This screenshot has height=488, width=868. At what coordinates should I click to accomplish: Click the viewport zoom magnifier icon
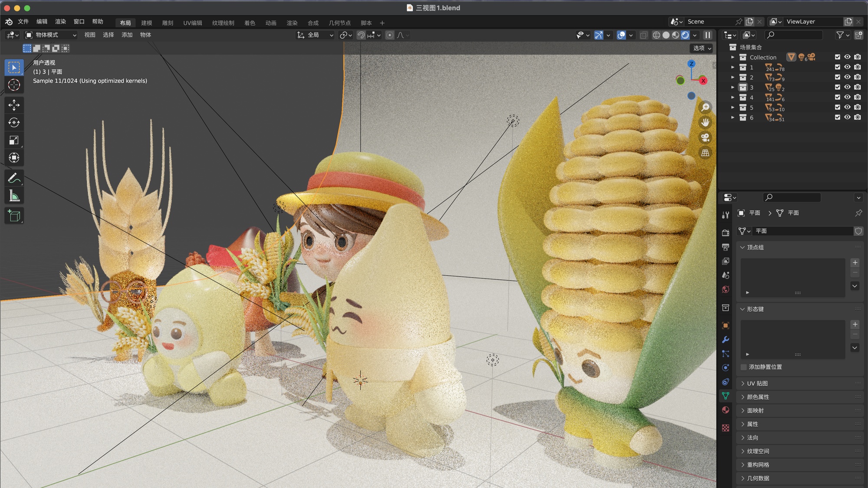tap(706, 107)
